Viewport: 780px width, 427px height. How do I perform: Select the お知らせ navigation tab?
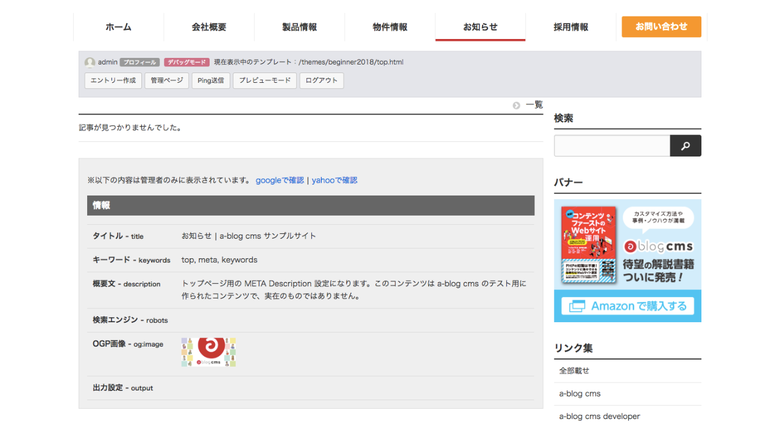(480, 27)
